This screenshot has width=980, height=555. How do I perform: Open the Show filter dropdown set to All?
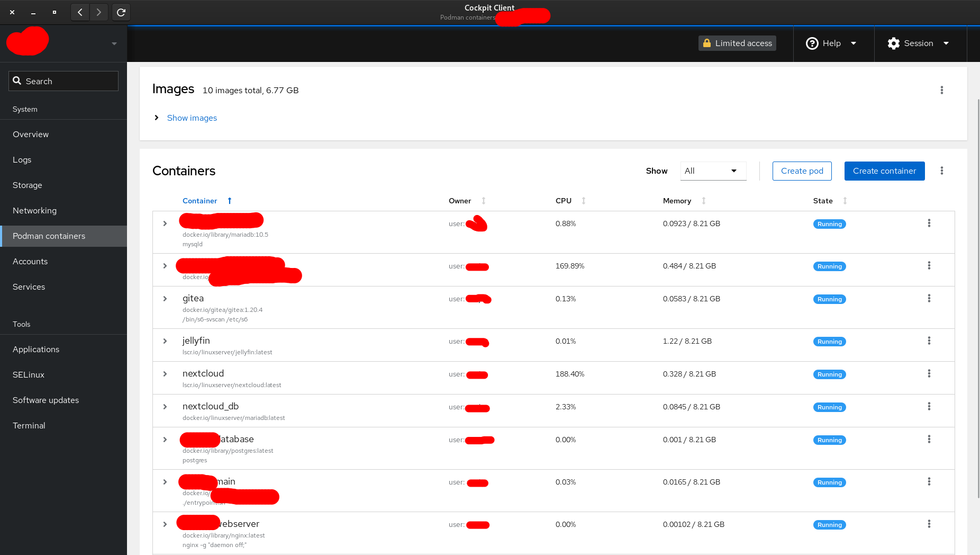(x=713, y=171)
